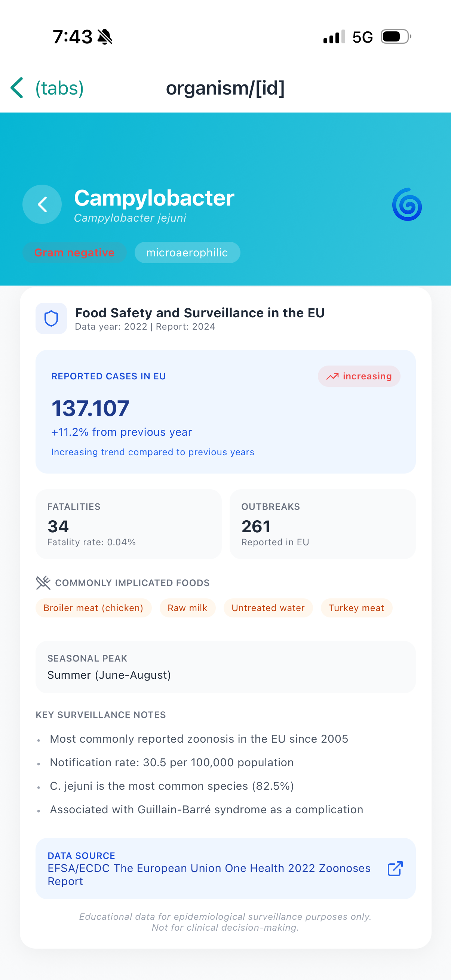The height and width of the screenshot is (980, 451).
Task: Select the microaerophilic tag
Action: 187,253
